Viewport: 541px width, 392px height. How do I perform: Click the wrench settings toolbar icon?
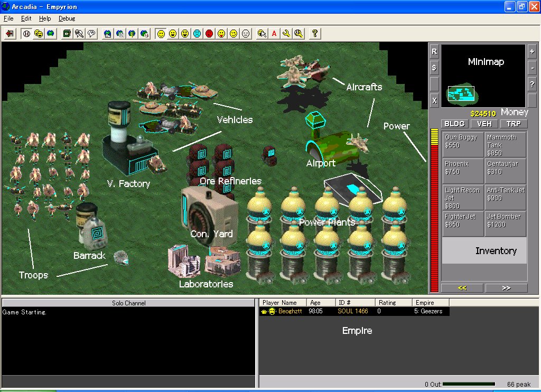click(x=286, y=33)
